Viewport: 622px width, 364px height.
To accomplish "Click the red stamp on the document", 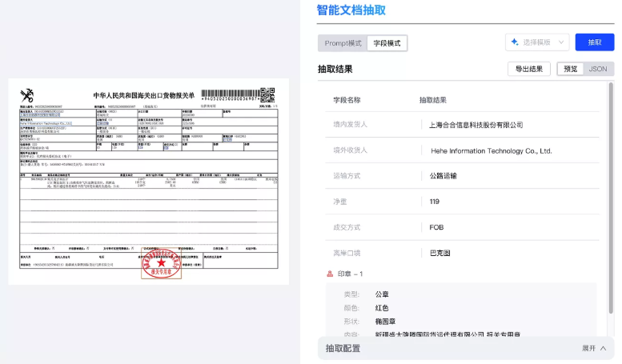I will pyautogui.click(x=161, y=263).
